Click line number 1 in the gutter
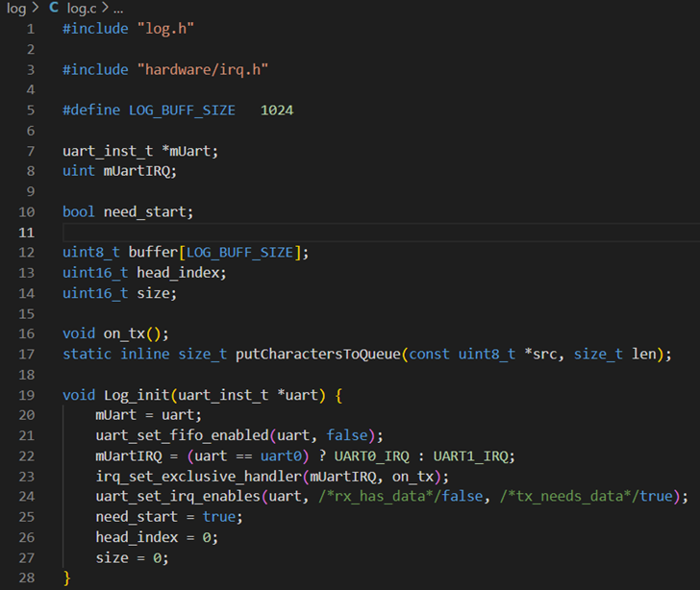 [x=31, y=29]
